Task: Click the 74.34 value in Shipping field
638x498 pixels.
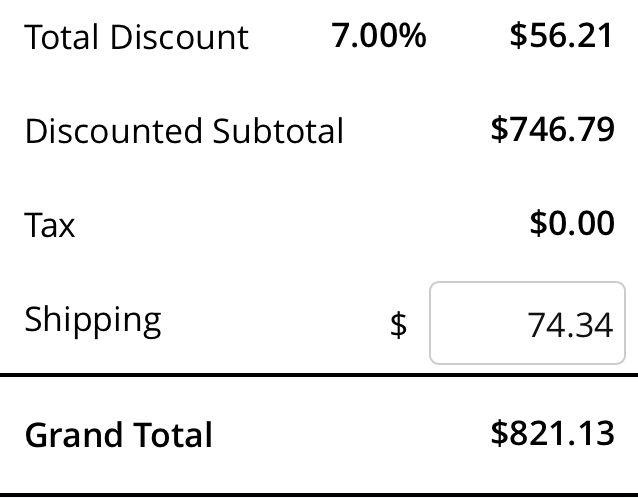Action: [571, 325]
